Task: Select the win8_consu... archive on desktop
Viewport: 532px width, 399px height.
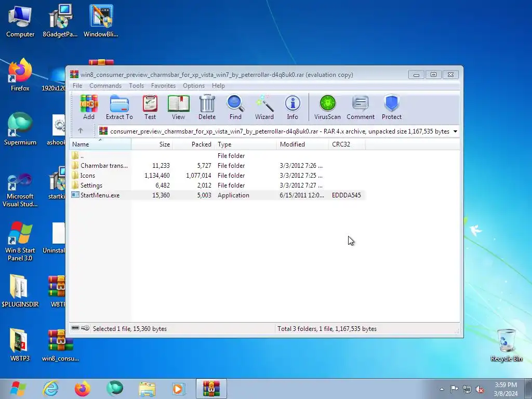Action: [60, 345]
